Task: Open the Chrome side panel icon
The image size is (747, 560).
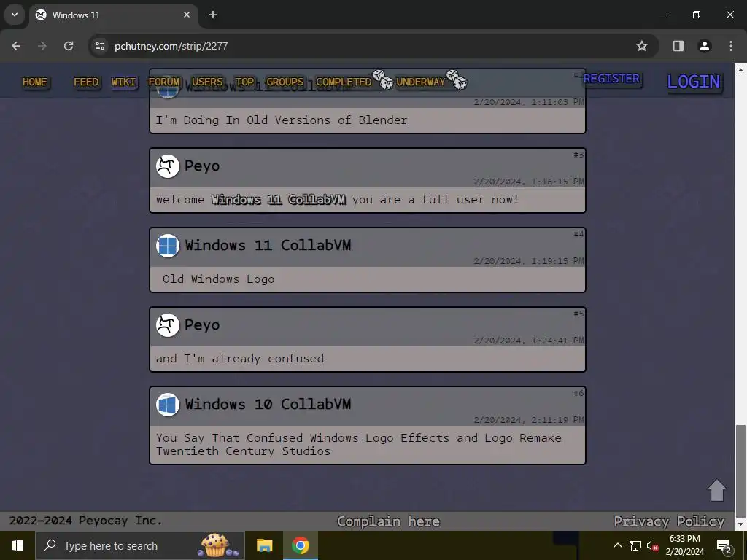Action: (678, 46)
